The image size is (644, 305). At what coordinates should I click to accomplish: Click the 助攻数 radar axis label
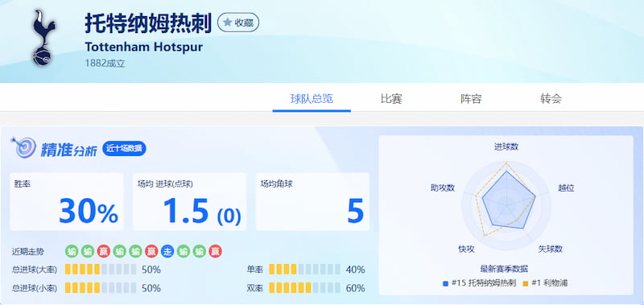coord(443,188)
